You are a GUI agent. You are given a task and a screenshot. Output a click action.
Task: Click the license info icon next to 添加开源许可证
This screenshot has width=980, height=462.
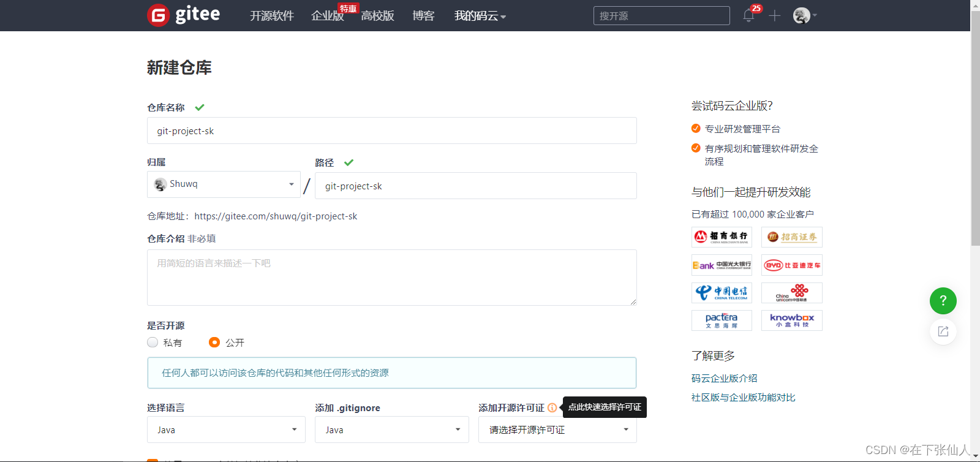click(x=552, y=407)
